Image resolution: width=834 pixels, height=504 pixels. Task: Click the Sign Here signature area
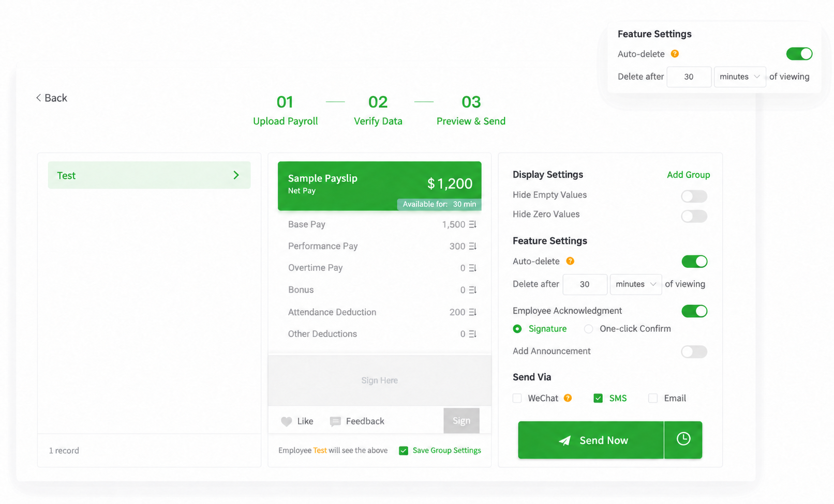[x=380, y=380]
